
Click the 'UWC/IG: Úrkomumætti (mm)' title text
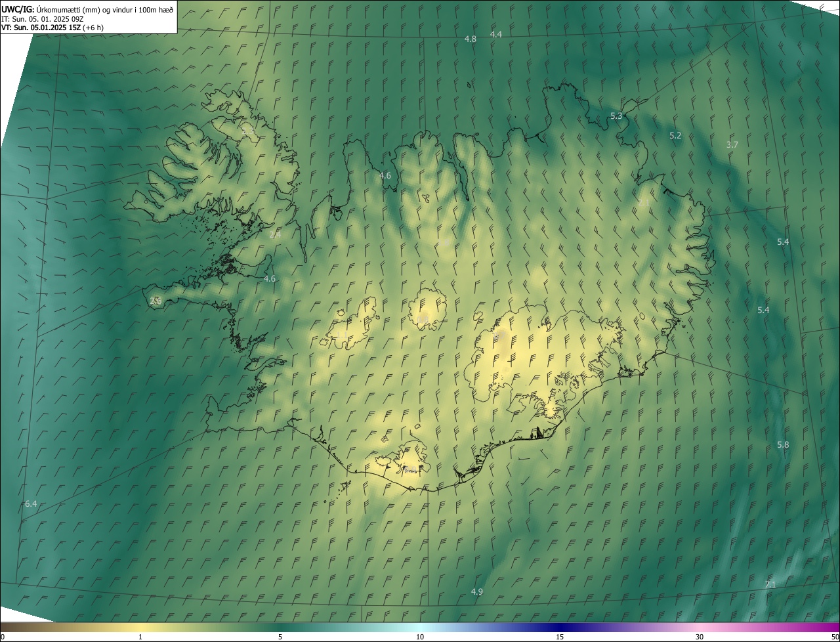(87, 9)
